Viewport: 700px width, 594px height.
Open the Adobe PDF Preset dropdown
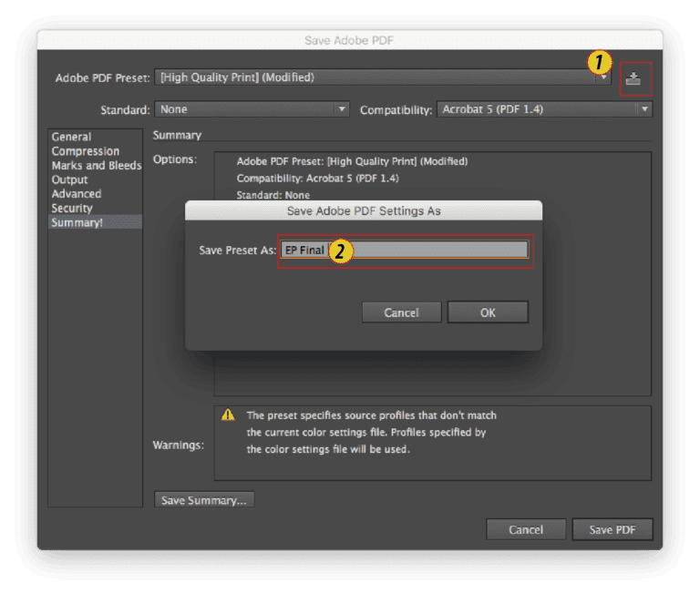[382, 77]
